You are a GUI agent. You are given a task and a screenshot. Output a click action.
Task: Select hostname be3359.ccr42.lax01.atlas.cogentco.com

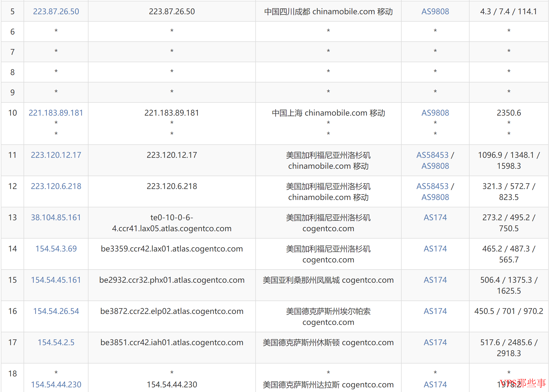[x=172, y=249]
